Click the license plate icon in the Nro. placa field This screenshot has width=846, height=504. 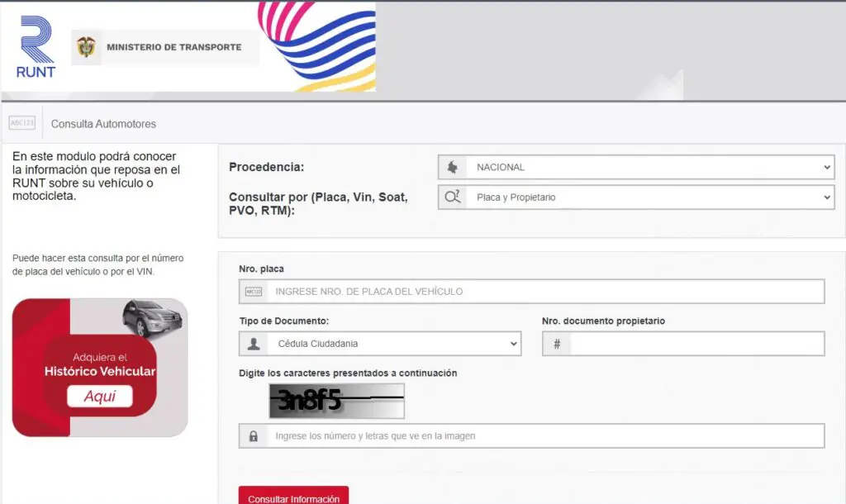pos(252,291)
